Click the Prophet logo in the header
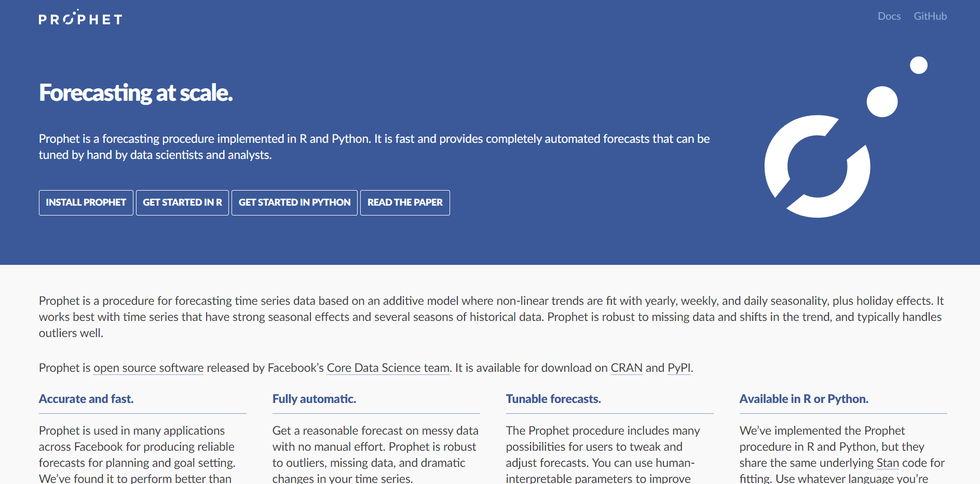This screenshot has width=980, height=484. point(80,19)
